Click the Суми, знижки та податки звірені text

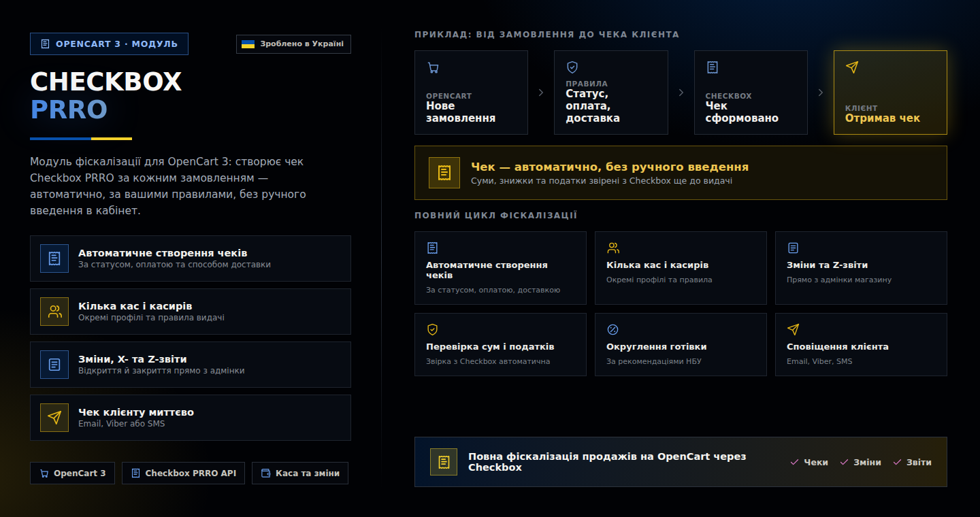tap(602, 182)
